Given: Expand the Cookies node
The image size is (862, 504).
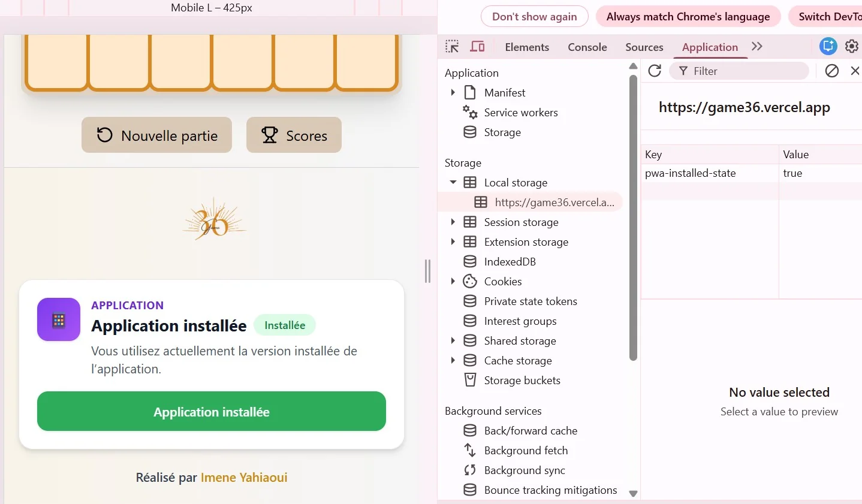Looking at the screenshot, I should [x=453, y=281].
